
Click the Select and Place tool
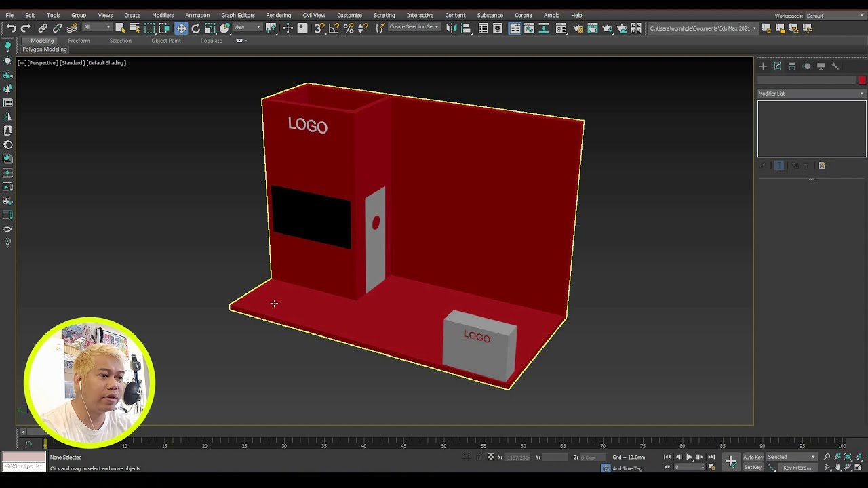pyautogui.click(x=224, y=28)
